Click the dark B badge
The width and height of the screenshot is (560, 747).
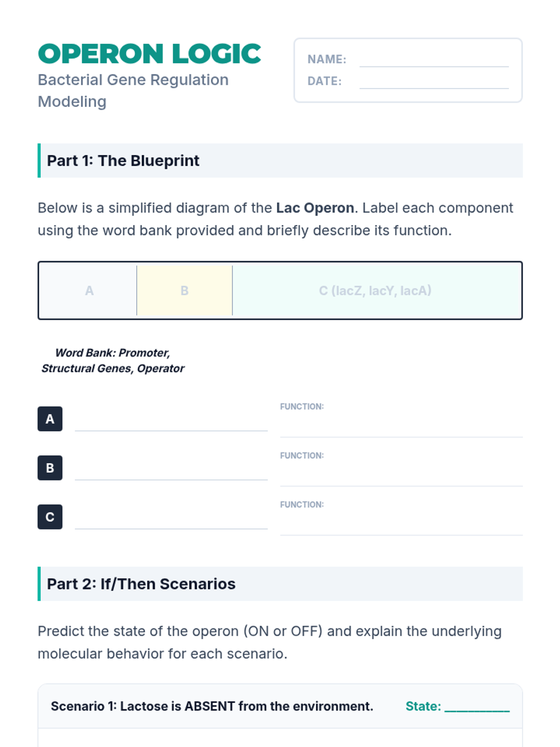coord(50,468)
